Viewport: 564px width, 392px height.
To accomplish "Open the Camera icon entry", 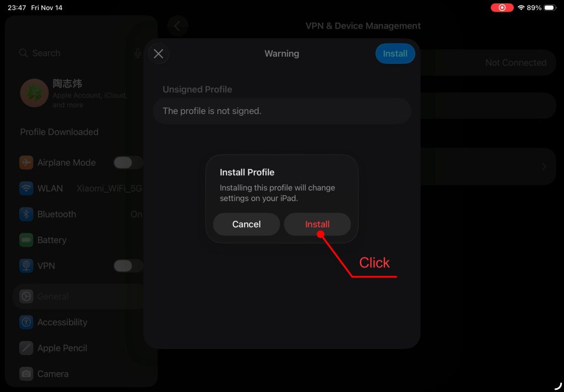I will pos(26,374).
